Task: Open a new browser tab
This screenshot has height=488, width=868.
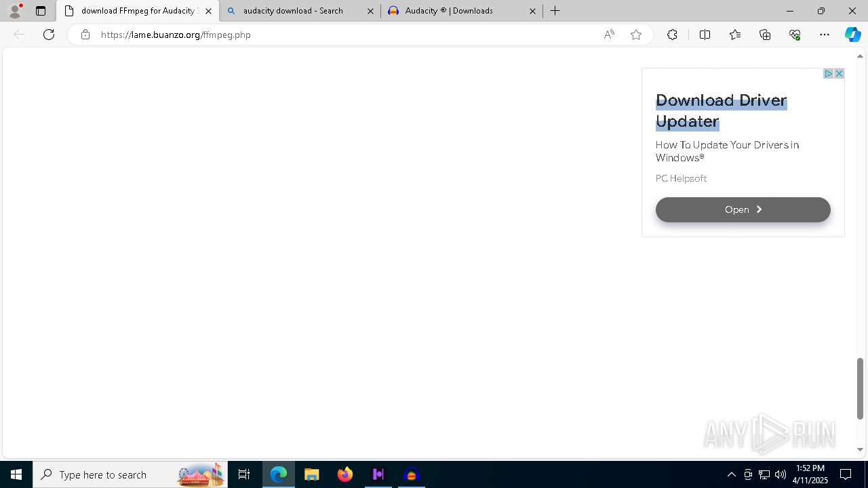Action: pos(555,11)
